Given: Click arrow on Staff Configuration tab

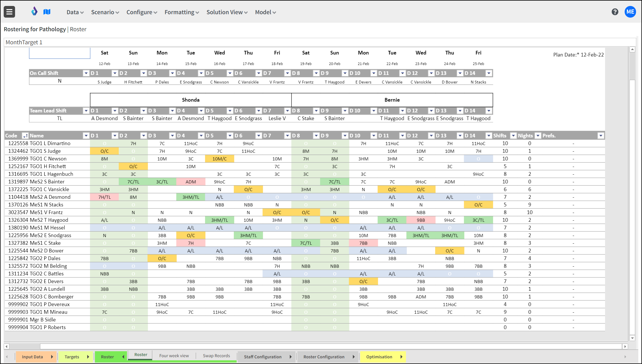Looking at the screenshot, I should pos(291,357).
